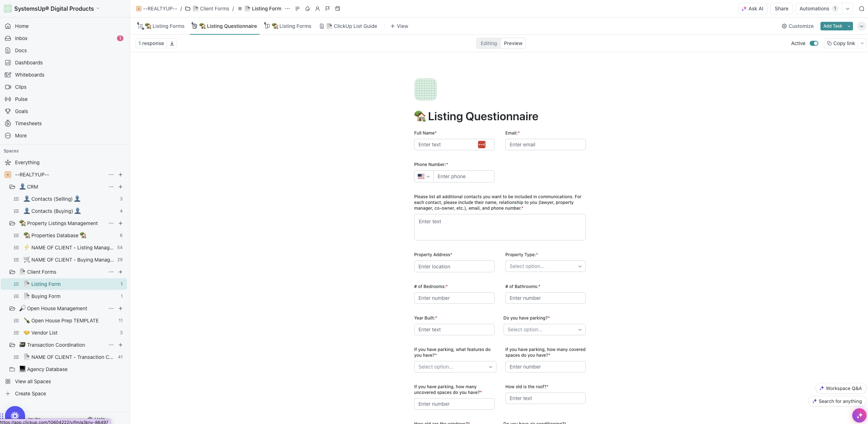Open the Listing Questionnaire tab

click(225, 26)
